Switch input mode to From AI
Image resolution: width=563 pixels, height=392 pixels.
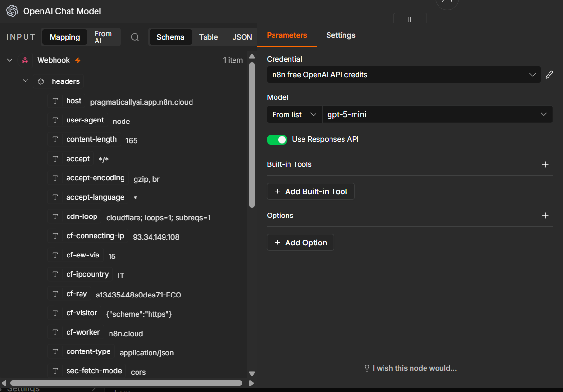[x=103, y=37]
